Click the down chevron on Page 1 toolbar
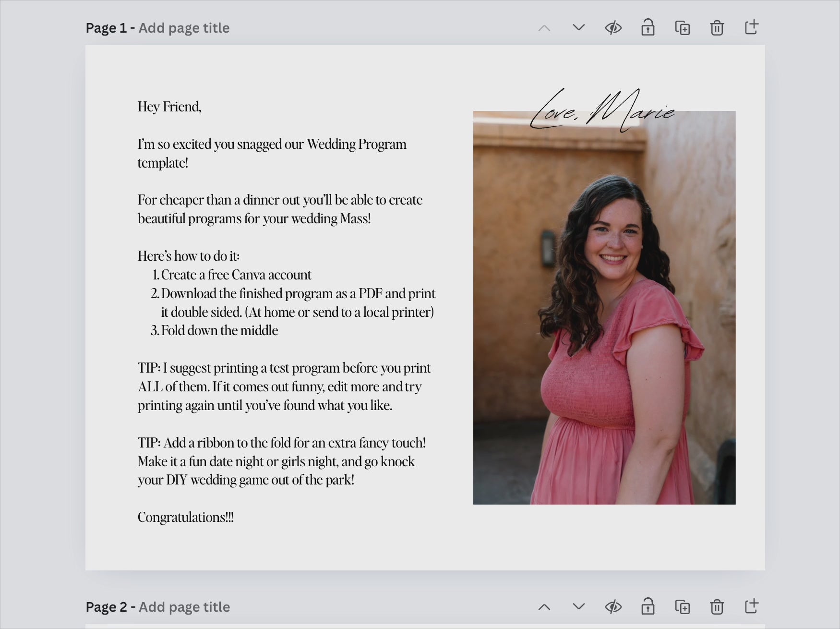 (x=578, y=28)
